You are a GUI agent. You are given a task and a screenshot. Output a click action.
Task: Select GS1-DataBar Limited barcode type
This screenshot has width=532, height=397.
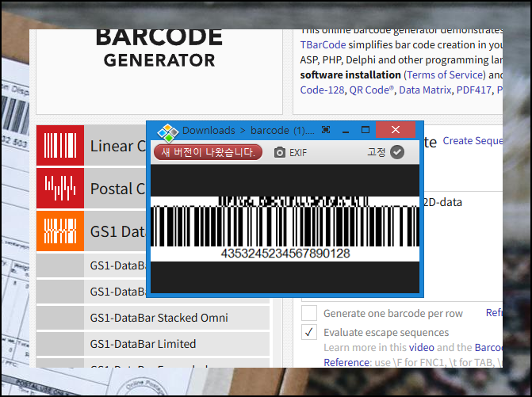click(153, 344)
